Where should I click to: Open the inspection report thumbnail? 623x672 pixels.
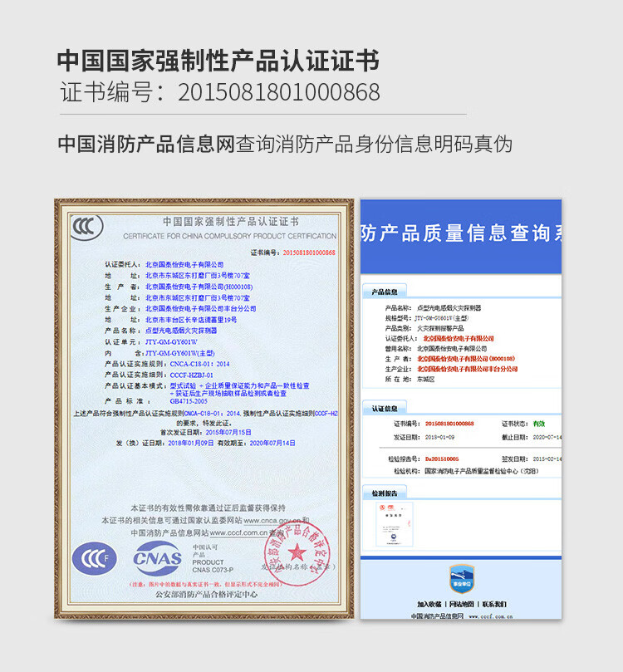tap(395, 525)
